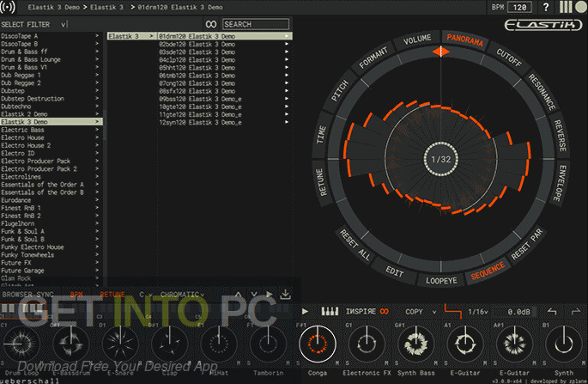Select the HiHat pad
The image size is (588, 384).
pyautogui.click(x=219, y=344)
